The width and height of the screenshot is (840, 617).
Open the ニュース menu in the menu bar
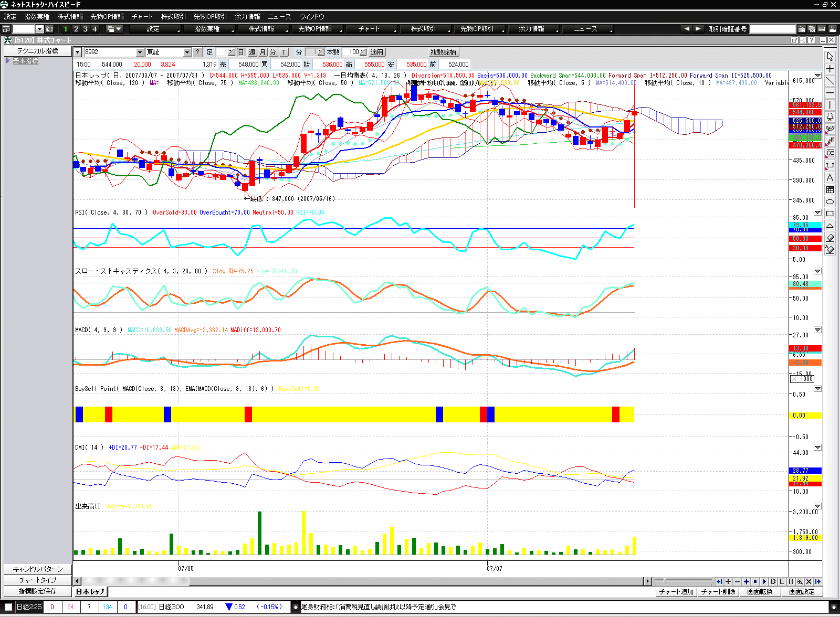279,17
